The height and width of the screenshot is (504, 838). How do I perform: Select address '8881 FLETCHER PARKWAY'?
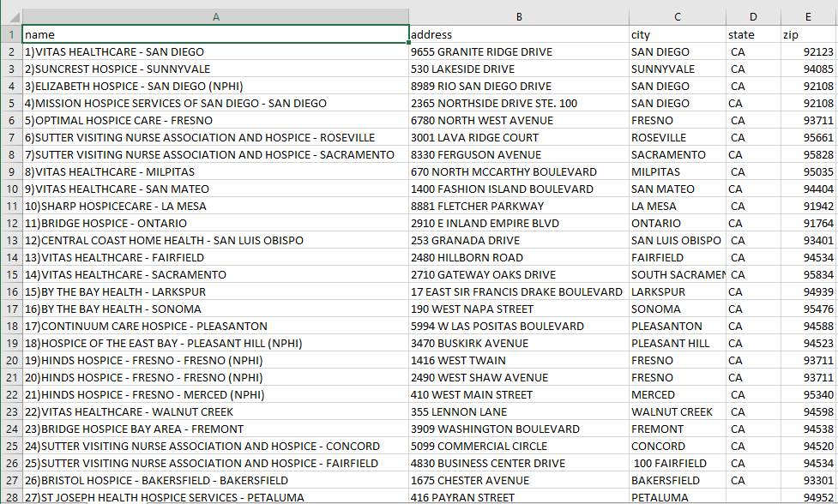[519, 206]
